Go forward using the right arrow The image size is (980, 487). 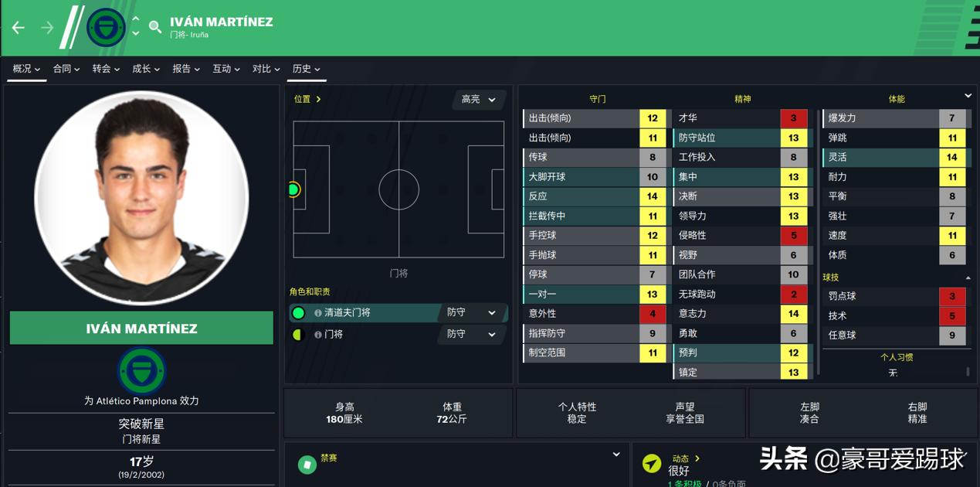(46, 26)
